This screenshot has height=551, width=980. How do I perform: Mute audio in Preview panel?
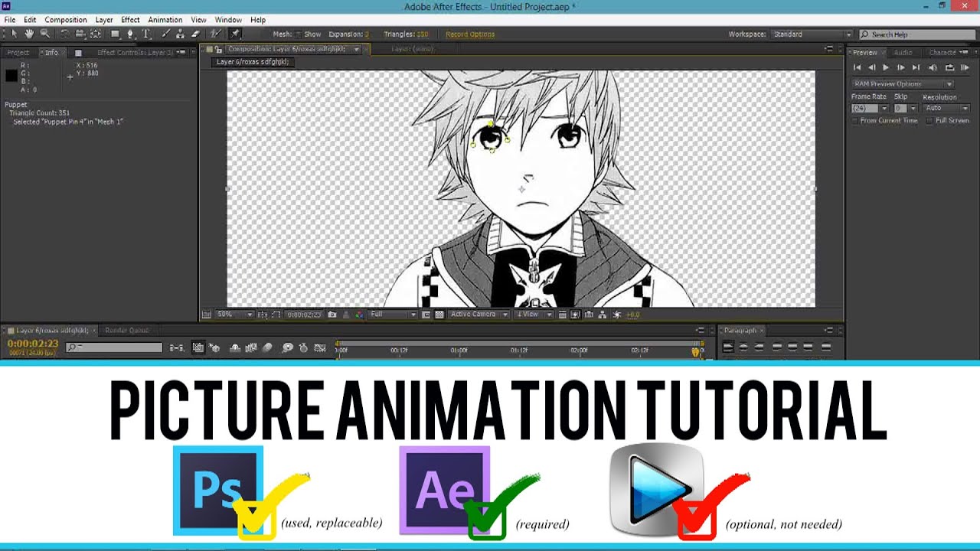point(933,68)
